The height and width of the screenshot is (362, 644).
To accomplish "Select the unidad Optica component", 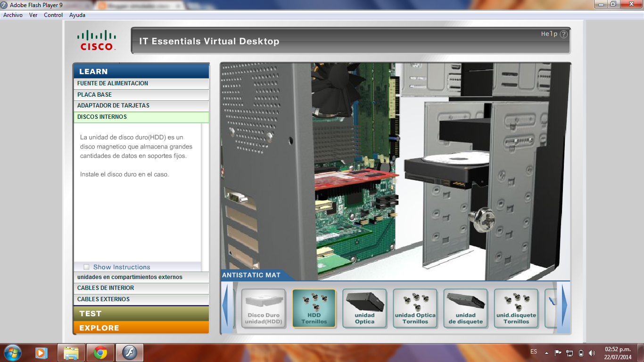I will tap(365, 309).
